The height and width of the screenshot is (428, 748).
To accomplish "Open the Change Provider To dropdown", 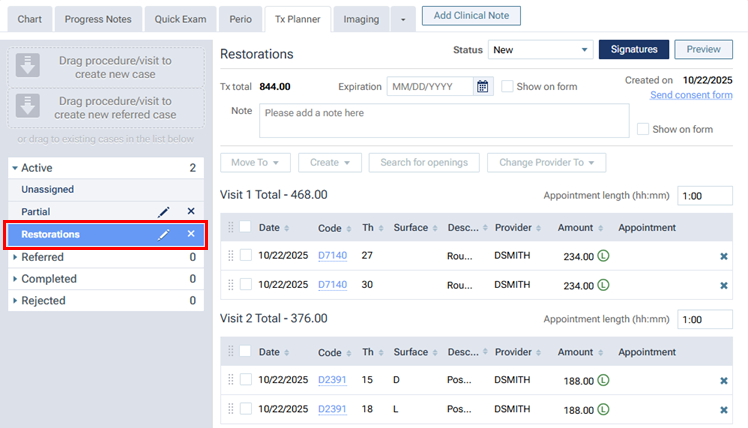I will pos(546,162).
